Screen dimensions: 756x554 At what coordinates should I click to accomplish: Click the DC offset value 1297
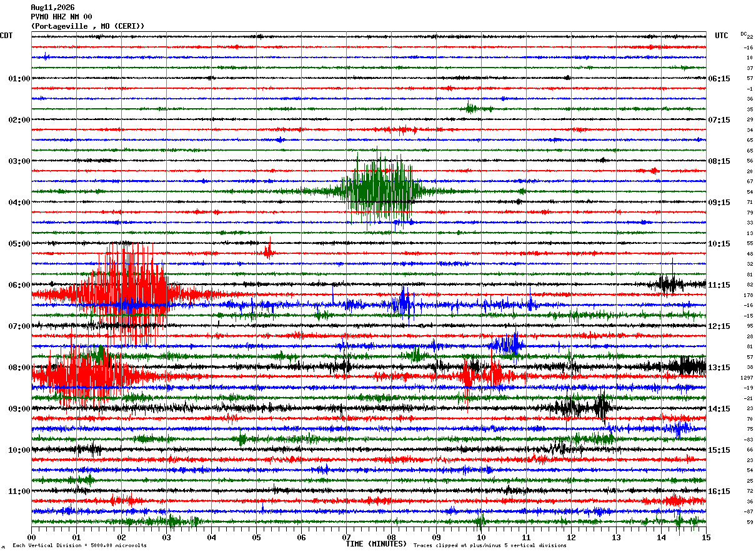747,378
